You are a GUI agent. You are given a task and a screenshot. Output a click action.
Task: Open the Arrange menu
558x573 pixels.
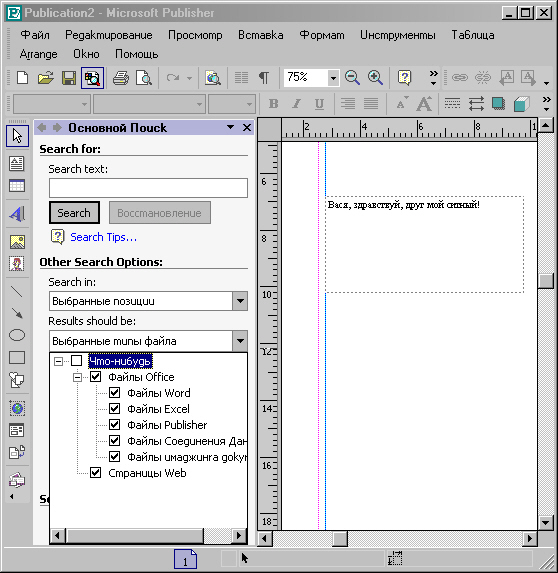click(x=38, y=54)
